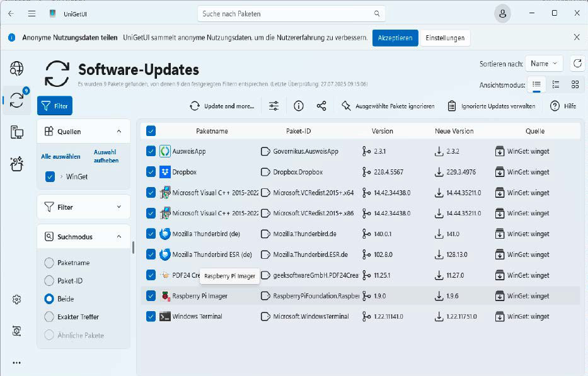Open Settings gear in sidebar
Image resolution: width=588 pixels, height=376 pixels.
(16, 300)
